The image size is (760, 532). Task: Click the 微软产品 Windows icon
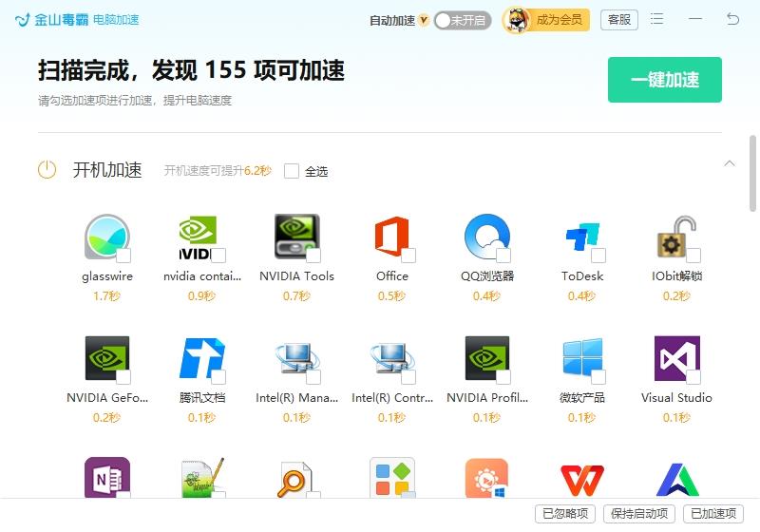(582, 357)
